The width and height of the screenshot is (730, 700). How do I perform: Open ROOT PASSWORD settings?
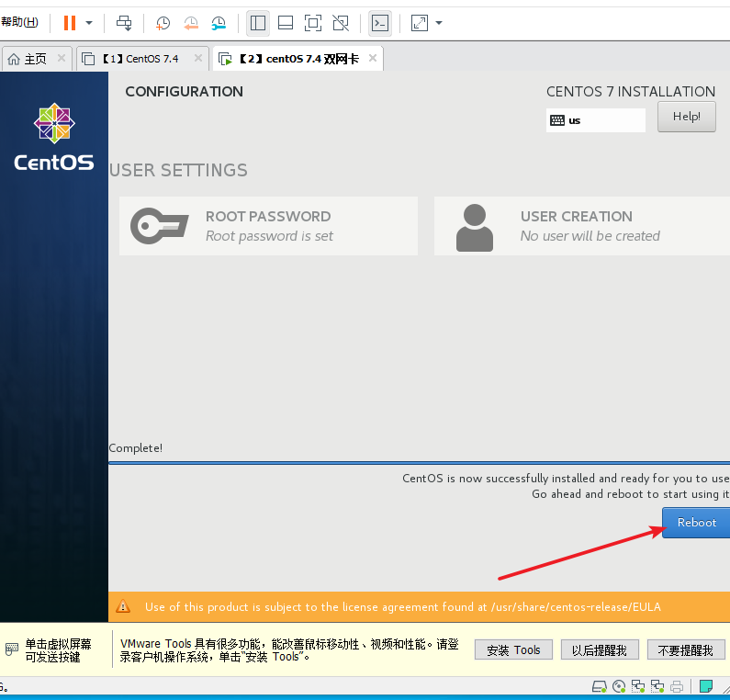tap(268, 226)
